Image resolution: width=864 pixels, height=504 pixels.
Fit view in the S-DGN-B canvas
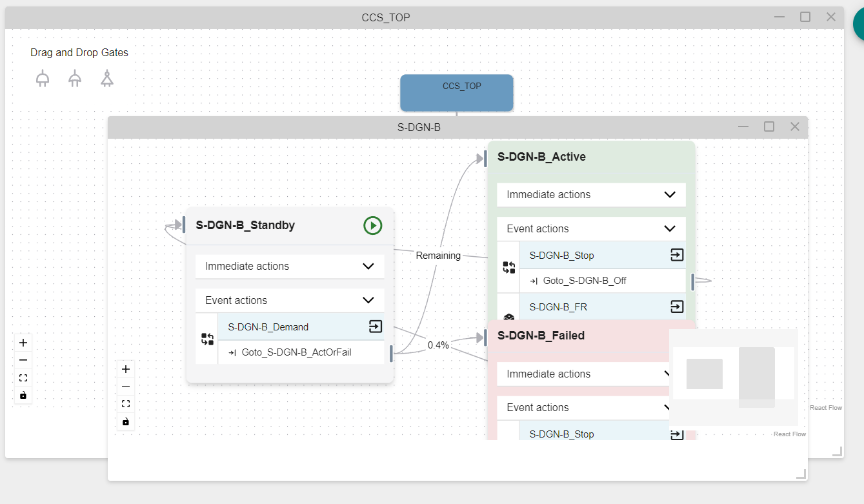[x=126, y=404]
